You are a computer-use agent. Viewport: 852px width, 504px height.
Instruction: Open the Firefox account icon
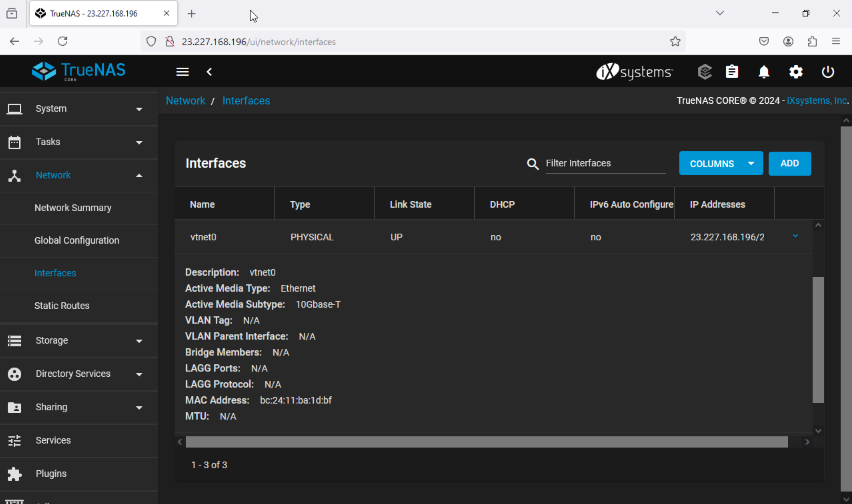(788, 41)
